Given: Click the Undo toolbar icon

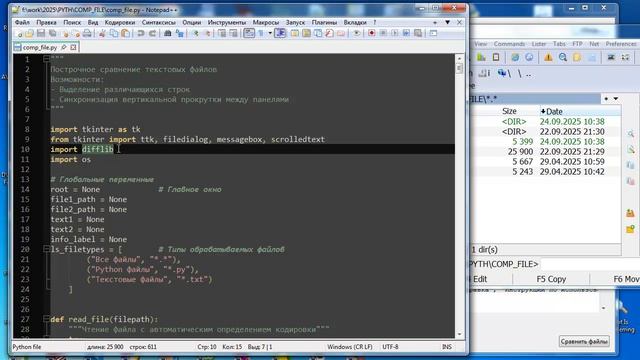Looking at the screenshot, I should pos(141,33).
